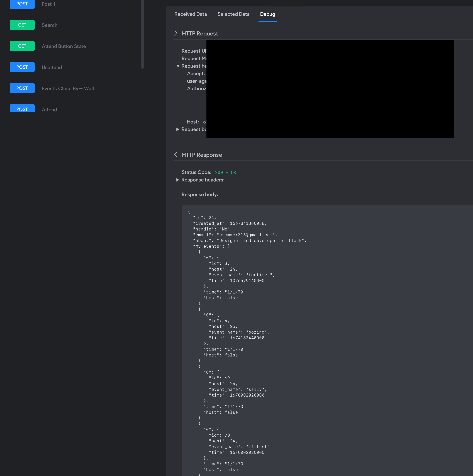Click the Status Code label
Screen dimensions: 473x476
point(197,173)
